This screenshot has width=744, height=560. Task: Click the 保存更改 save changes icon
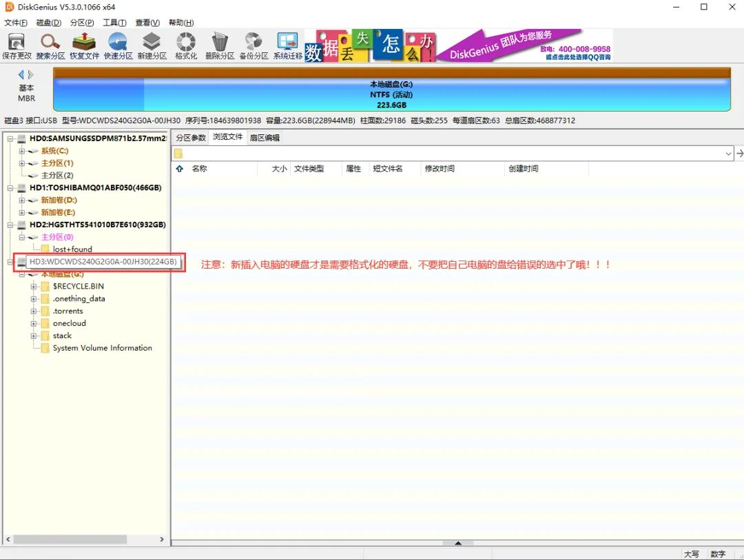pyautogui.click(x=17, y=45)
